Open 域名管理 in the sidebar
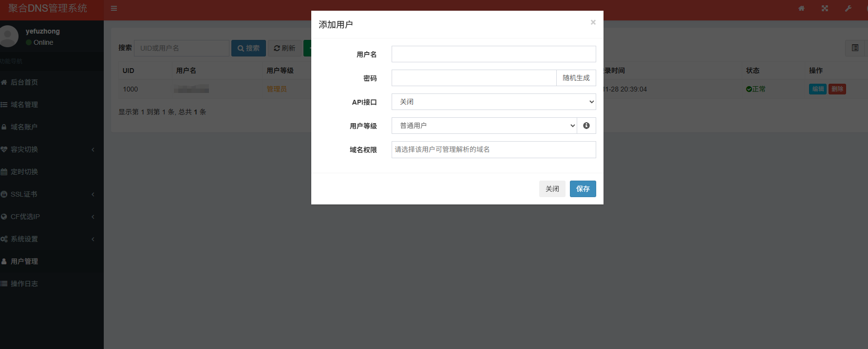 (24, 105)
